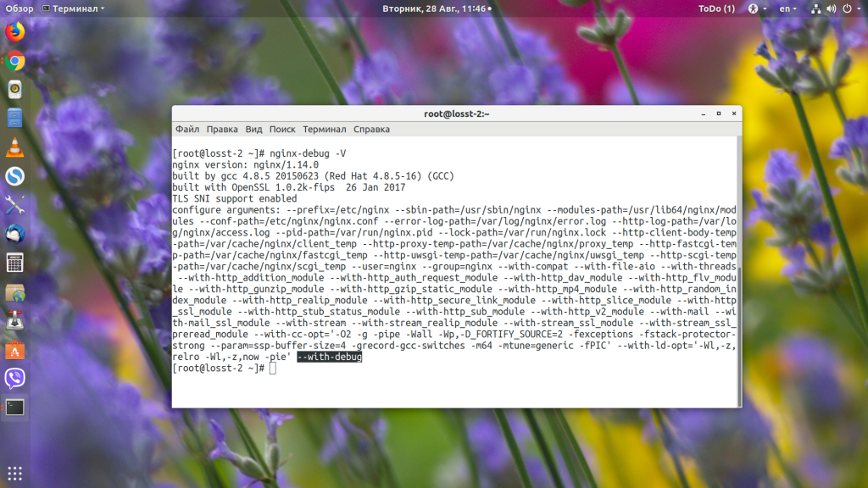
Task: Click the clock showing Вторник, 28 Авг.
Action: tap(434, 8)
